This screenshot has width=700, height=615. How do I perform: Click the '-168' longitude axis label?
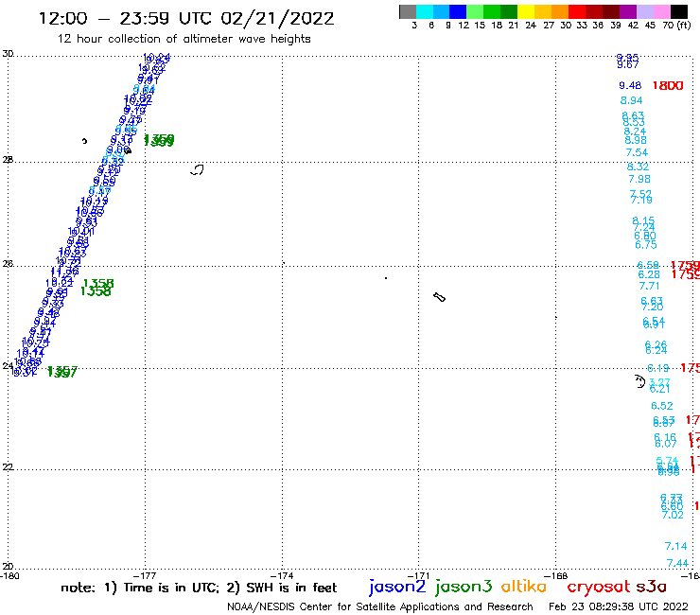(556, 575)
